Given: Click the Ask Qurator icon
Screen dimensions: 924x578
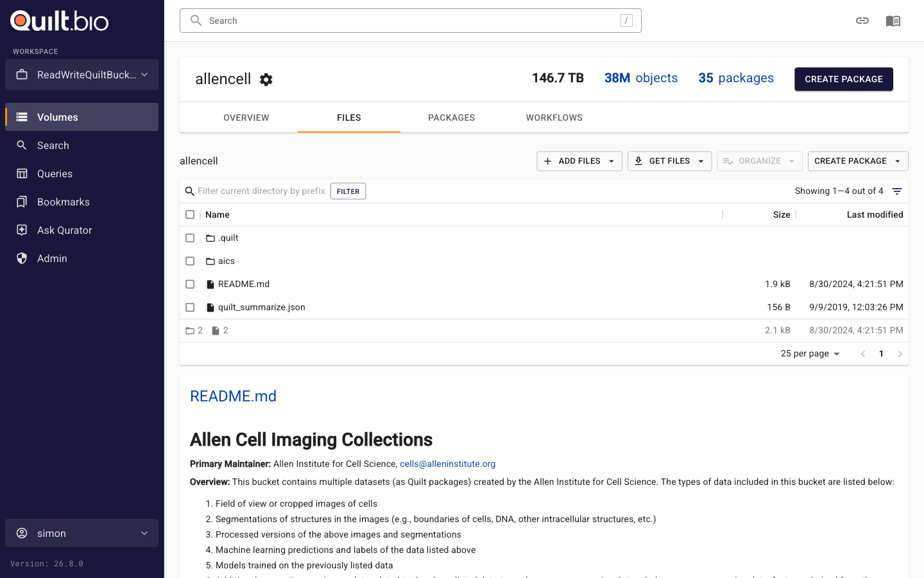Looking at the screenshot, I should pyautogui.click(x=22, y=230).
